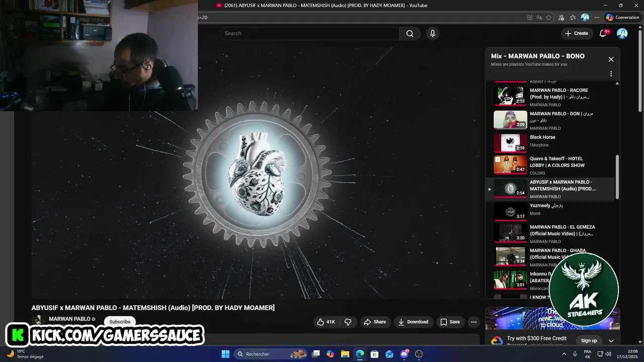Open Quavo & Takeoff - HOTEL LOBBY title
644x362 pixels.
click(557, 162)
